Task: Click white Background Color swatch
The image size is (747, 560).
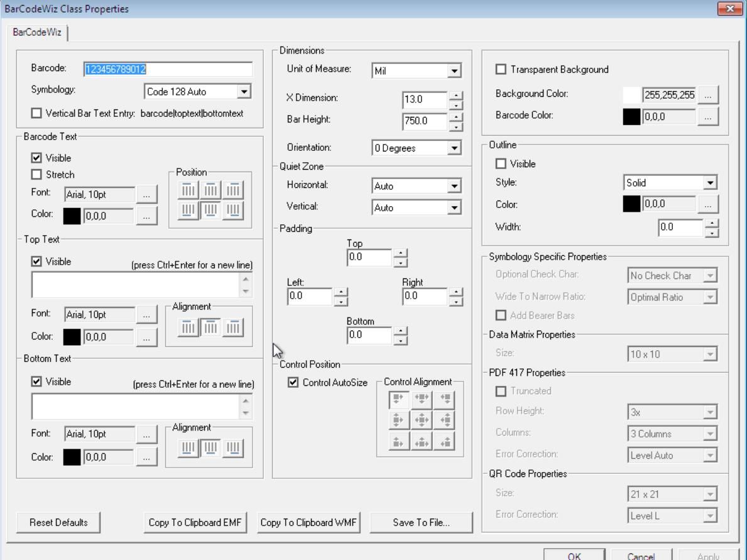Action: [631, 95]
